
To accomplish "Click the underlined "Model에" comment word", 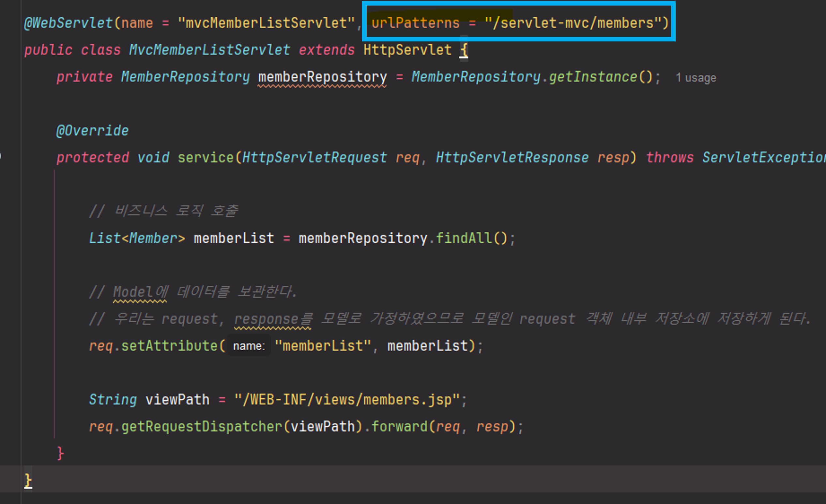I will pyautogui.click(x=140, y=292).
